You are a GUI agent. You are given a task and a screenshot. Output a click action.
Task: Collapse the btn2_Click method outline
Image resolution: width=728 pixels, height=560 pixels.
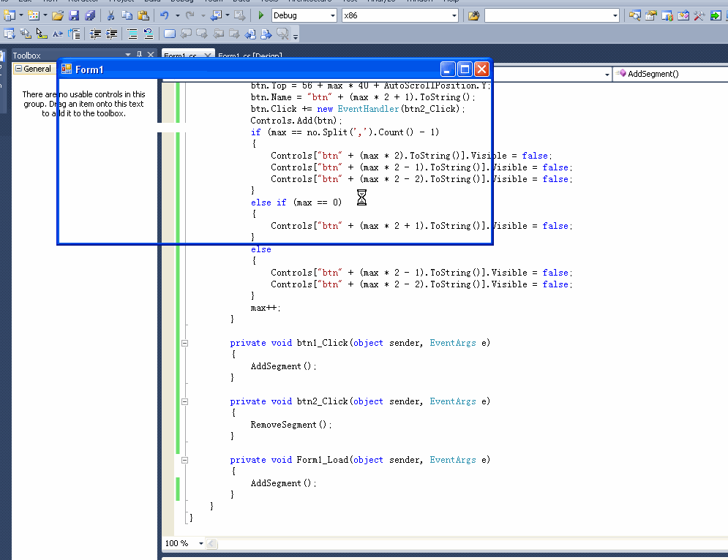coord(185,402)
